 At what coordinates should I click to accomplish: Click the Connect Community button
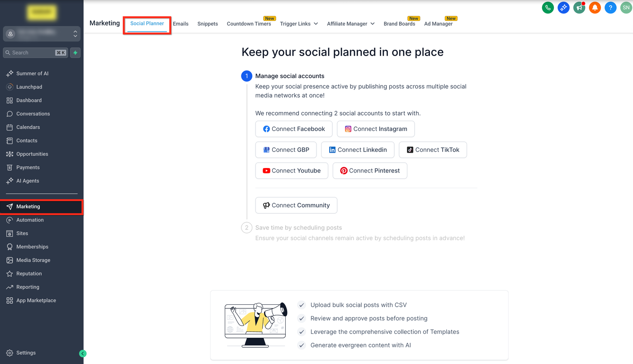(296, 205)
